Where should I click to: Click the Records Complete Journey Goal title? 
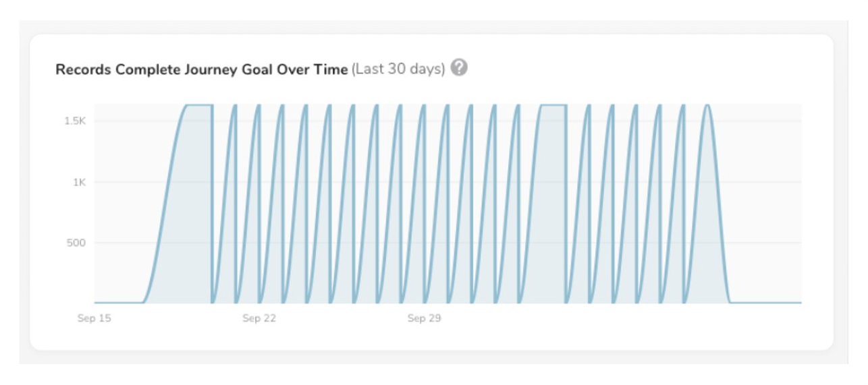click(x=201, y=69)
